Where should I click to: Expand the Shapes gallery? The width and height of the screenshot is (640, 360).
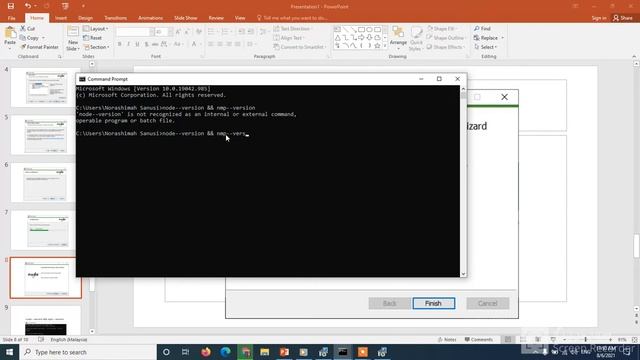click(385, 46)
